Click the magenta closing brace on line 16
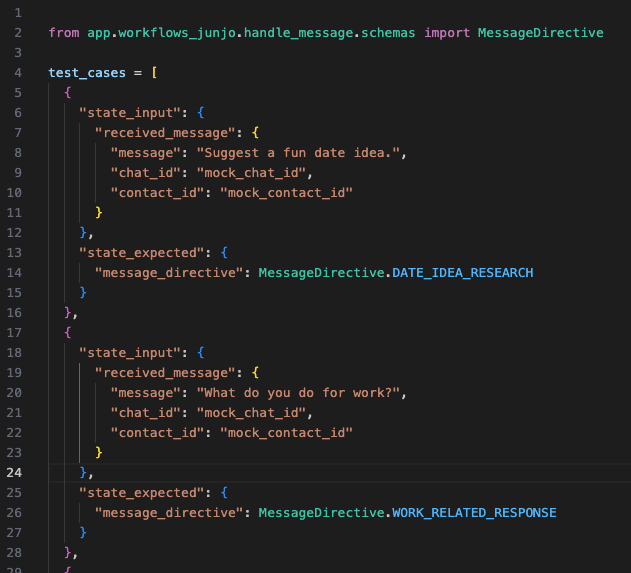The image size is (631, 573). tap(68, 313)
